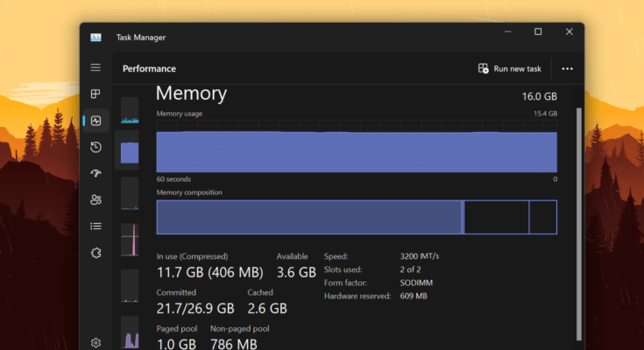Click the 3200 MT/s speed value
Screen dimensions: 644x350
click(x=420, y=256)
